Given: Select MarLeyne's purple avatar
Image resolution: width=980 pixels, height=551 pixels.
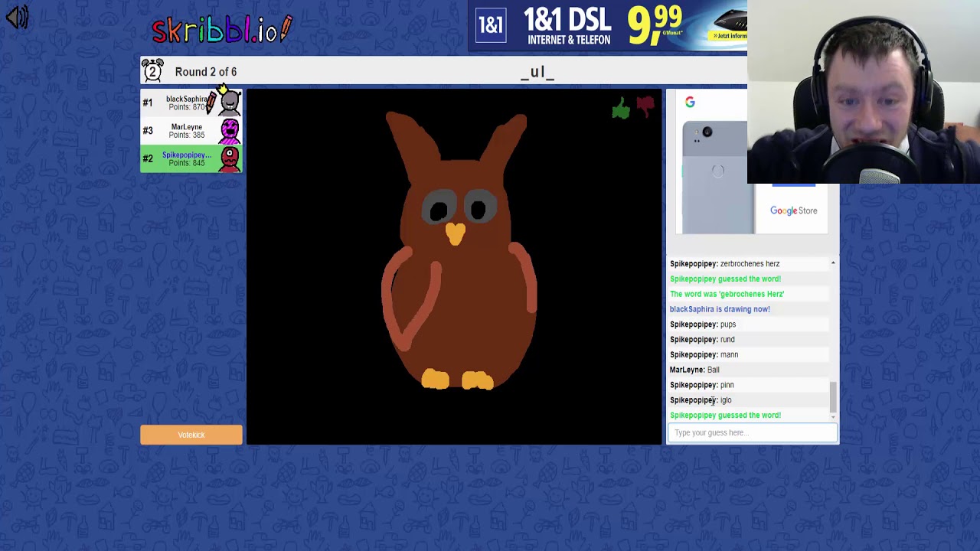Looking at the screenshot, I should pos(230,131).
